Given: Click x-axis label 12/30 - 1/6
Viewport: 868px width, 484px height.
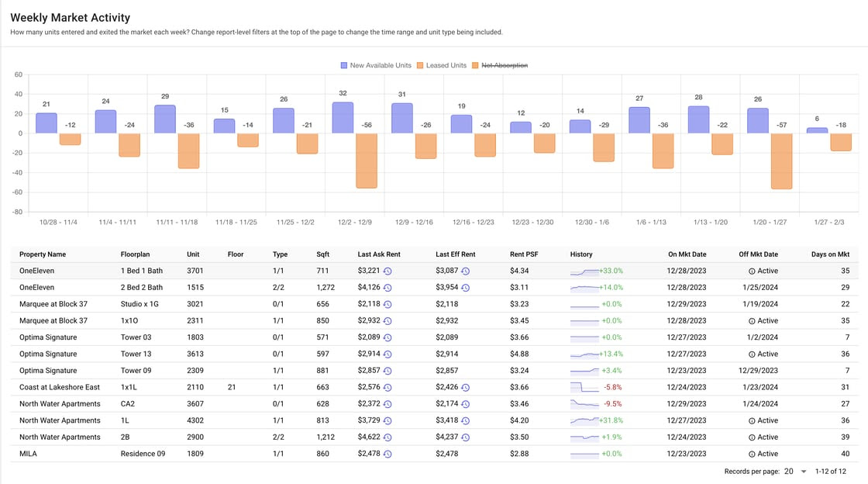Looking at the screenshot, I should pyautogui.click(x=592, y=222).
